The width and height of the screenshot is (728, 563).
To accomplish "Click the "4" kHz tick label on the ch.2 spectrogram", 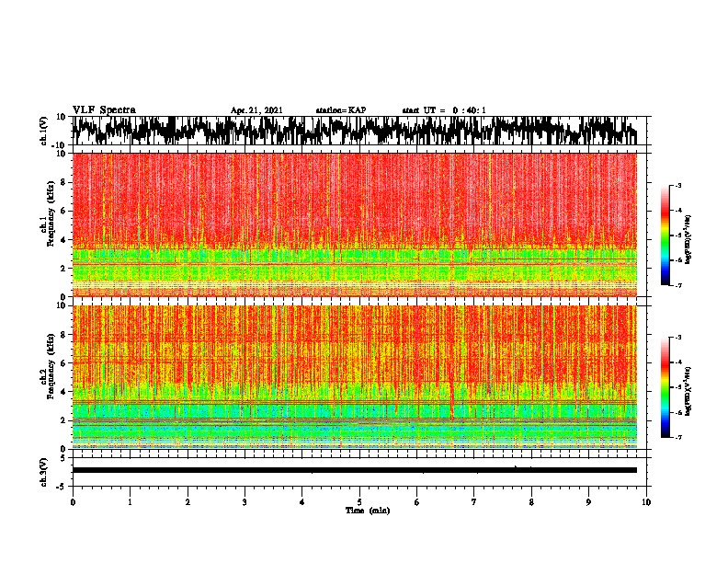I will click(63, 392).
